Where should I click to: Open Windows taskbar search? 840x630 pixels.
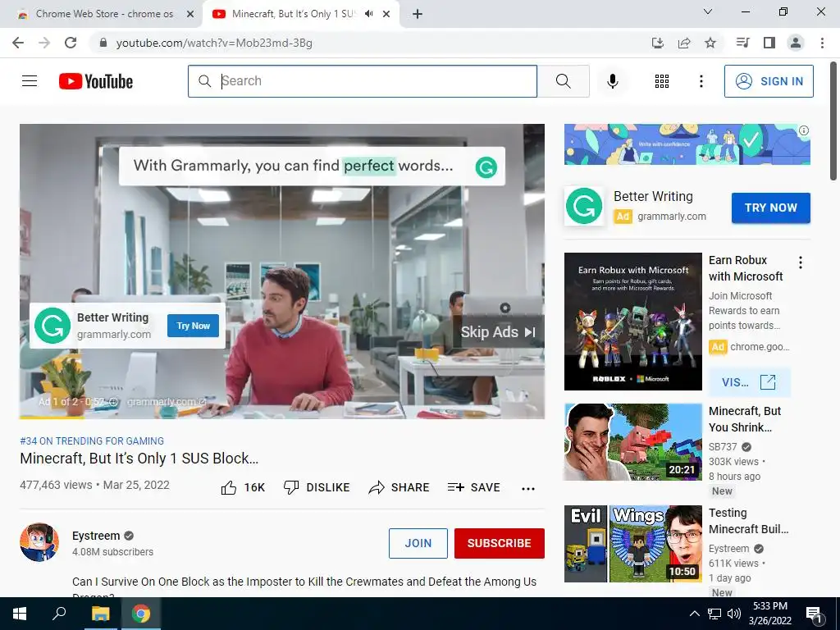pos(59,614)
